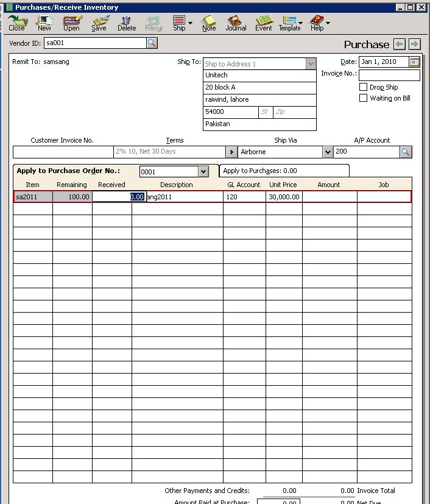Viewport: 430px width, 504px height.
Task: Open the Help icon
Action: [x=317, y=23]
